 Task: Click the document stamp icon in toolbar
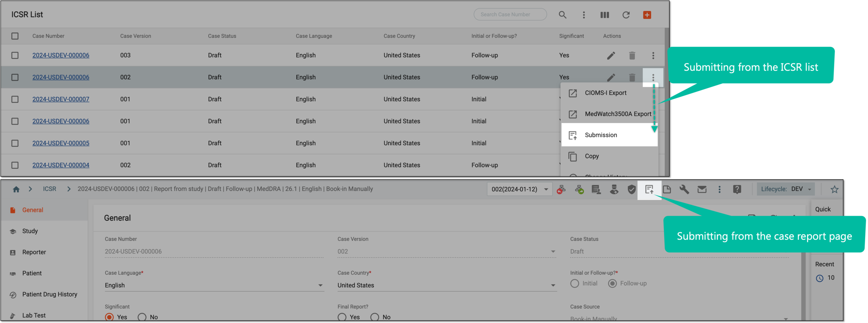pyautogui.click(x=596, y=189)
